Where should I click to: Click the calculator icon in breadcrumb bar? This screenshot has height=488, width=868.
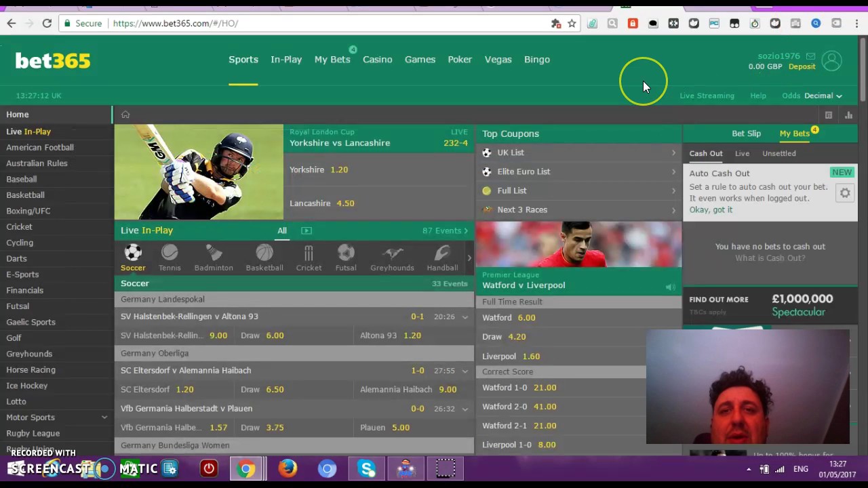coord(828,115)
